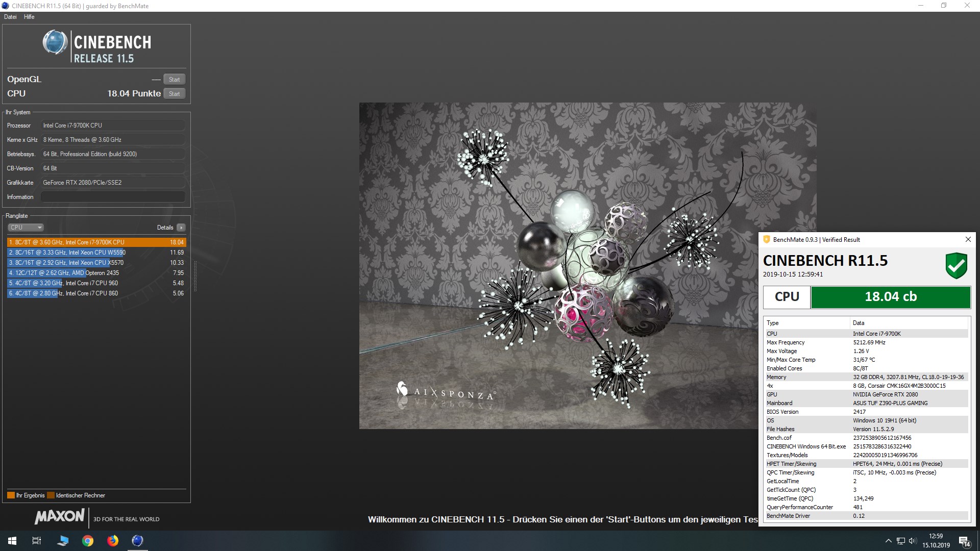Open the Datei menu
980x551 pixels.
point(10,17)
